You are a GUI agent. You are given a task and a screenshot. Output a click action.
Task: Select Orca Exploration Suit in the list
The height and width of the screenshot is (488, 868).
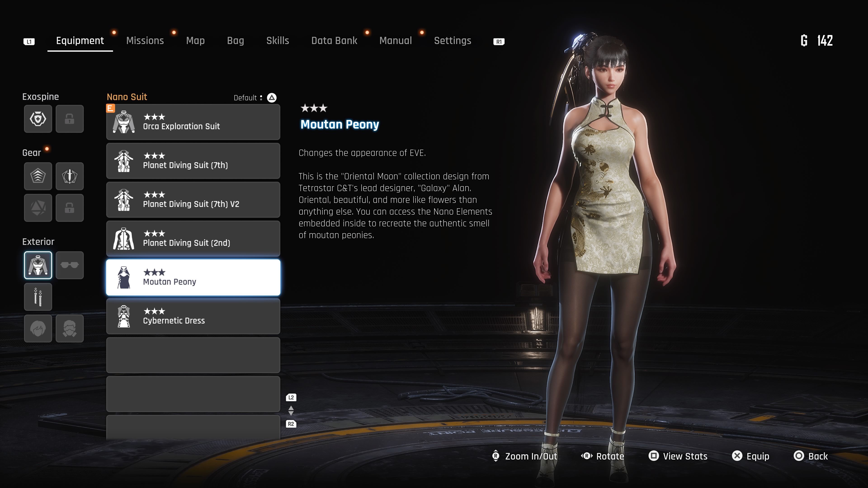pyautogui.click(x=193, y=122)
